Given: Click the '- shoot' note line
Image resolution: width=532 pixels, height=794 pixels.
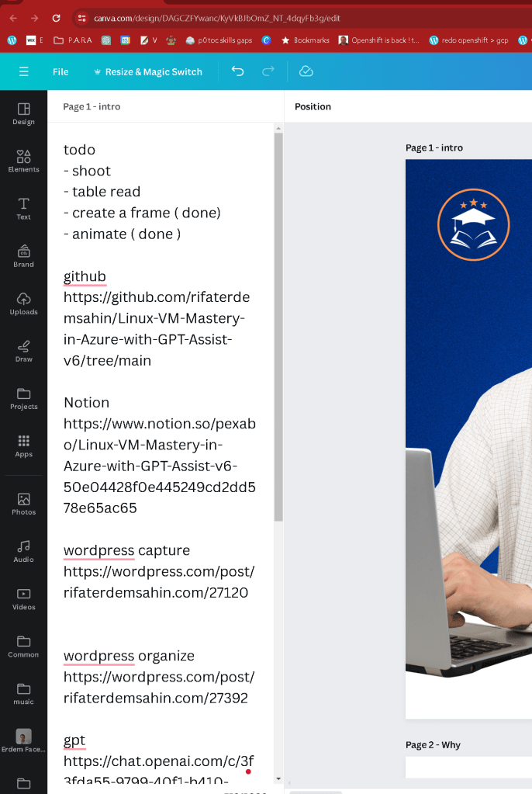Looking at the screenshot, I should point(87,172).
